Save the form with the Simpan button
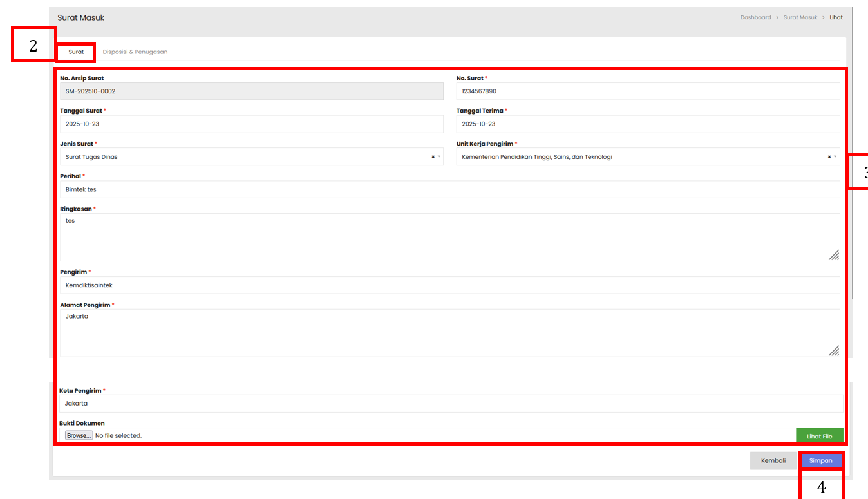 click(x=820, y=461)
